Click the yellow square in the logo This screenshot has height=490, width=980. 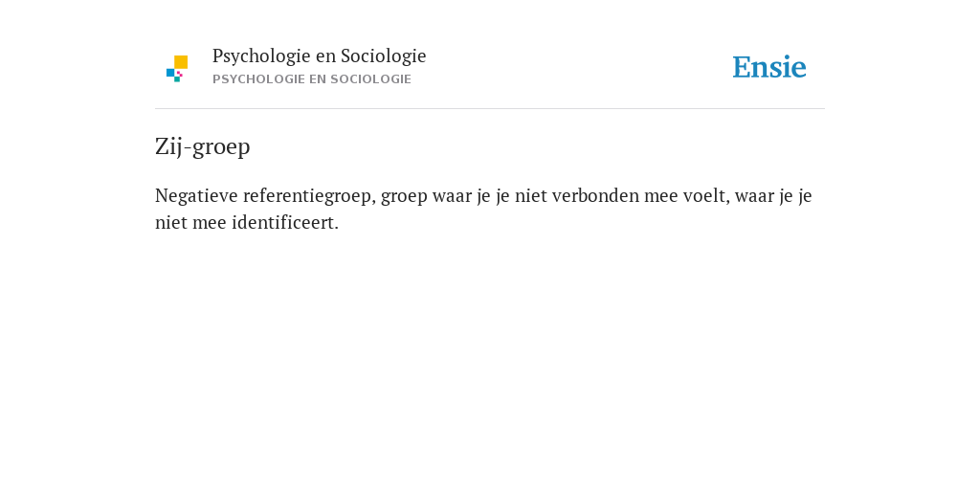[x=181, y=62]
